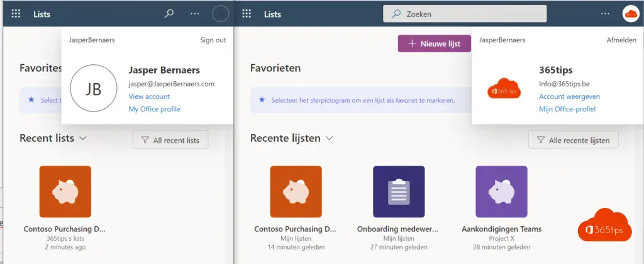Click Contoso Purchasing D... name in left window
644x264 pixels.
(x=65, y=229)
